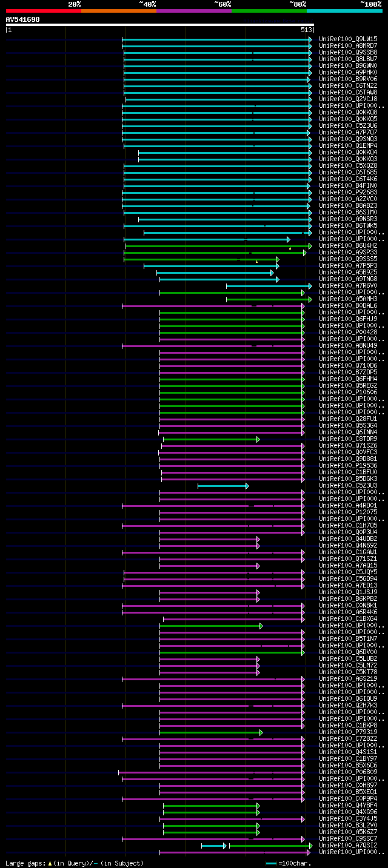Image resolution: width=388 pixels, height=868 pixels.
Task: Select the UniRef100_A9SP33 label
Action: pyautogui.click(x=348, y=252)
